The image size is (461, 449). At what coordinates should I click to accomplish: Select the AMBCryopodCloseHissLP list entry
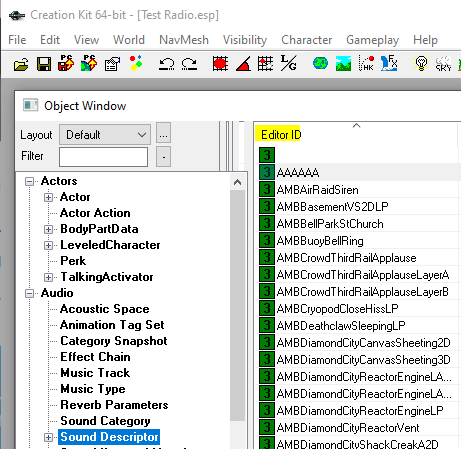coord(337,309)
